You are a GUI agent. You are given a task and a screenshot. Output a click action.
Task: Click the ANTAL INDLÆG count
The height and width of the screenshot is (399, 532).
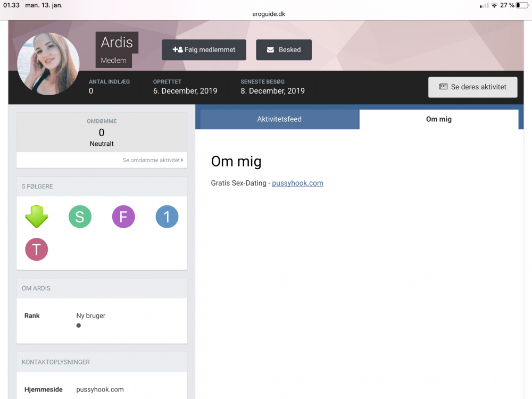pos(91,91)
